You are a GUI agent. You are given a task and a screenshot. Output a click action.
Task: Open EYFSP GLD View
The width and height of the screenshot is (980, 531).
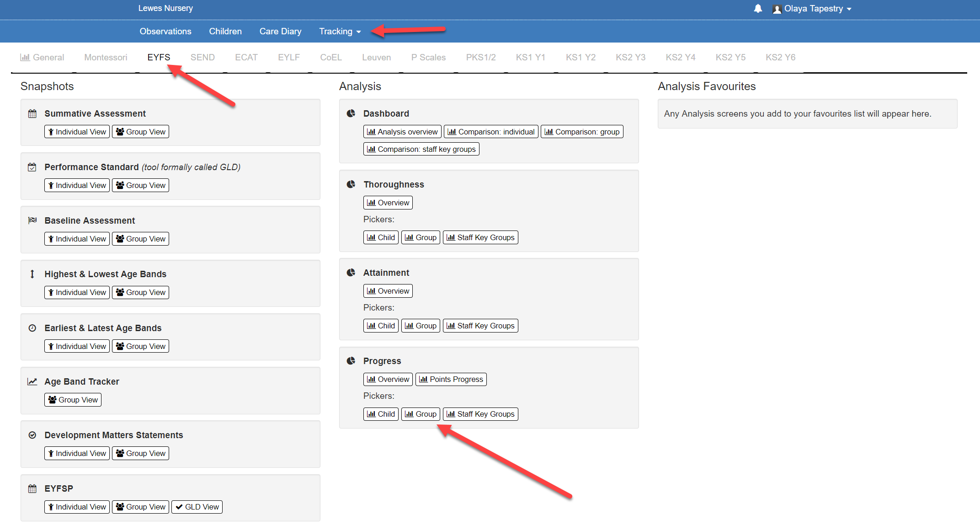197,507
